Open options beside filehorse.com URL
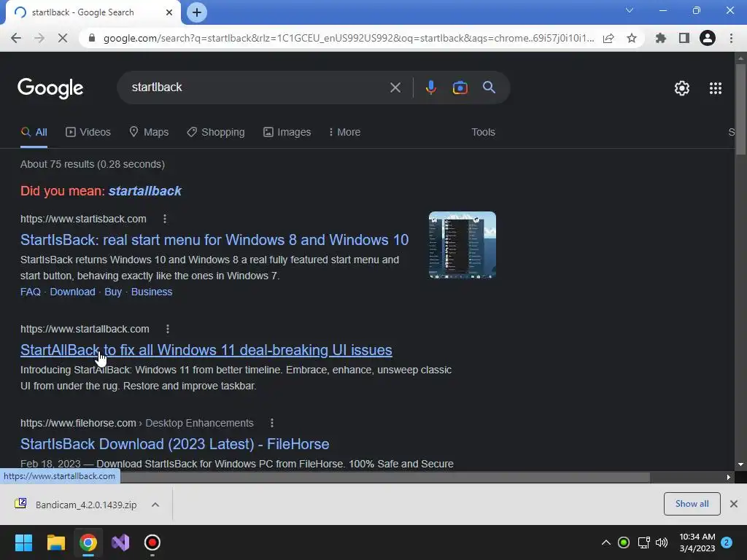This screenshot has width=747, height=560. point(272,423)
